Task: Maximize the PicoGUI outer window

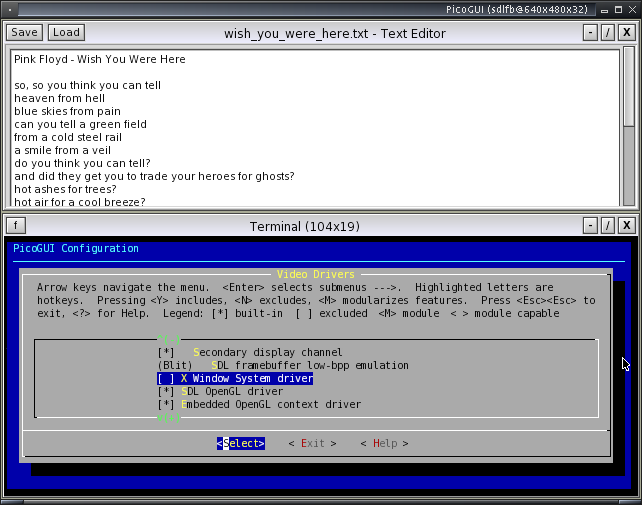Action: click(619, 9)
